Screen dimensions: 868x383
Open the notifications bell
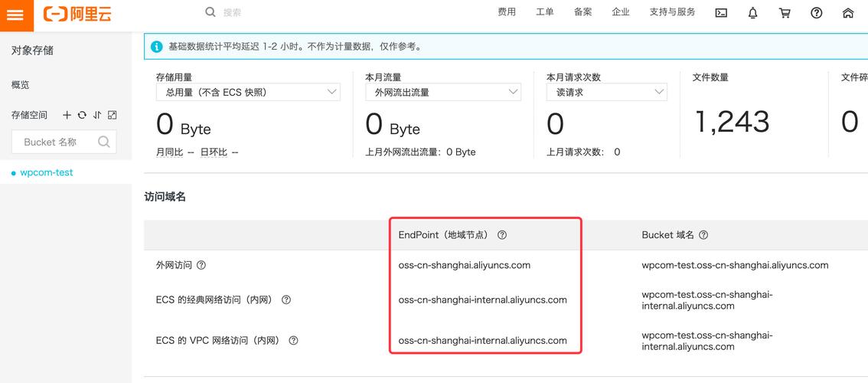pos(753,13)
